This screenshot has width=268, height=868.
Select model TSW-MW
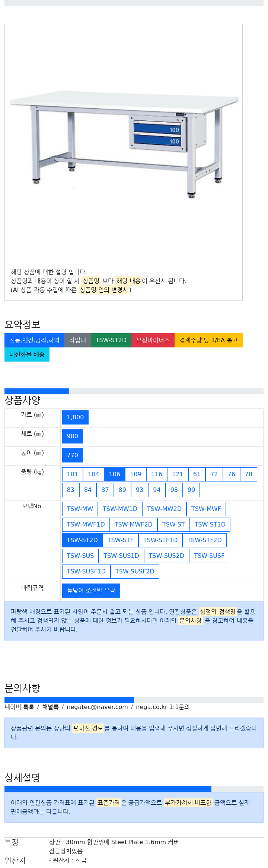80,509
